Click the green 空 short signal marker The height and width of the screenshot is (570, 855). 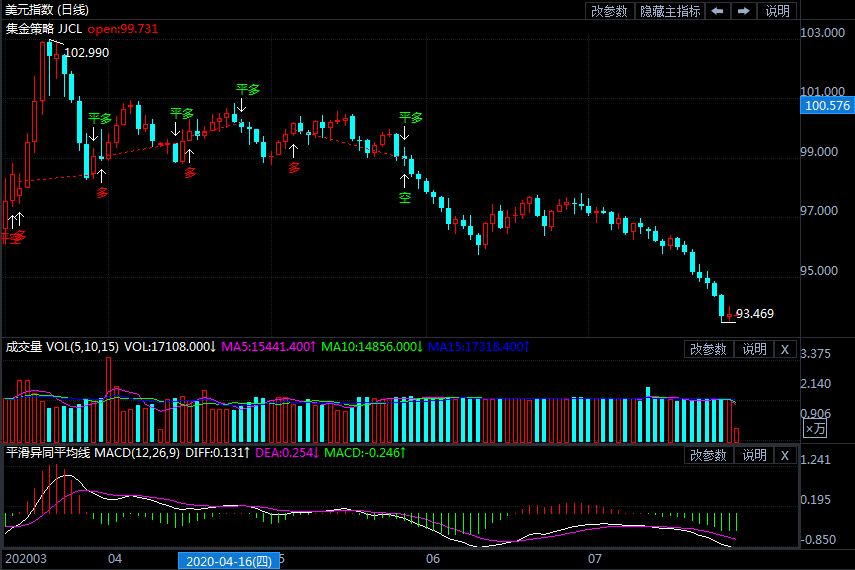405,198
